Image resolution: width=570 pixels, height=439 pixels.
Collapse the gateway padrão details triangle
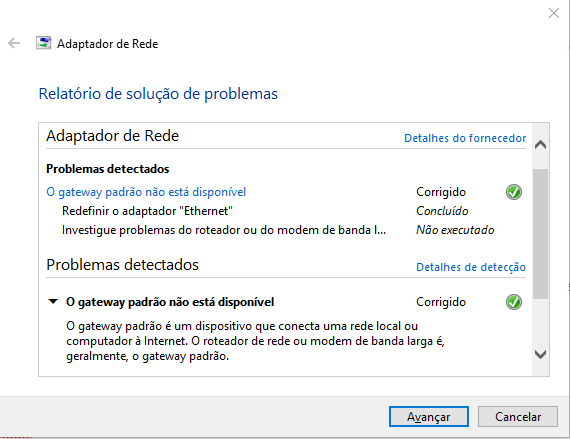pos(53,302)
